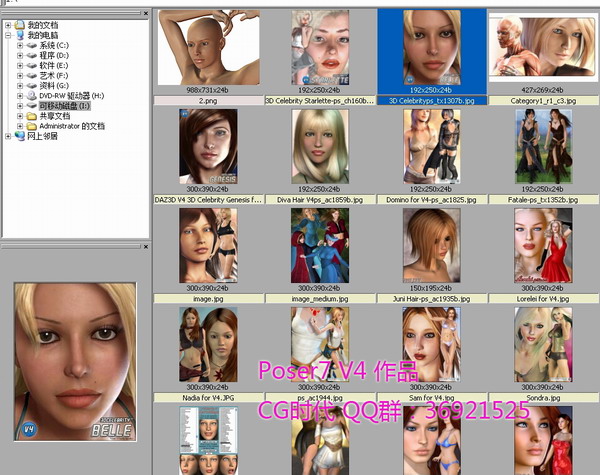Select the DVD-RW 驱动器 (H:) disc icon
The width and height of the screenshot is (600, 475).
point(31,96)
